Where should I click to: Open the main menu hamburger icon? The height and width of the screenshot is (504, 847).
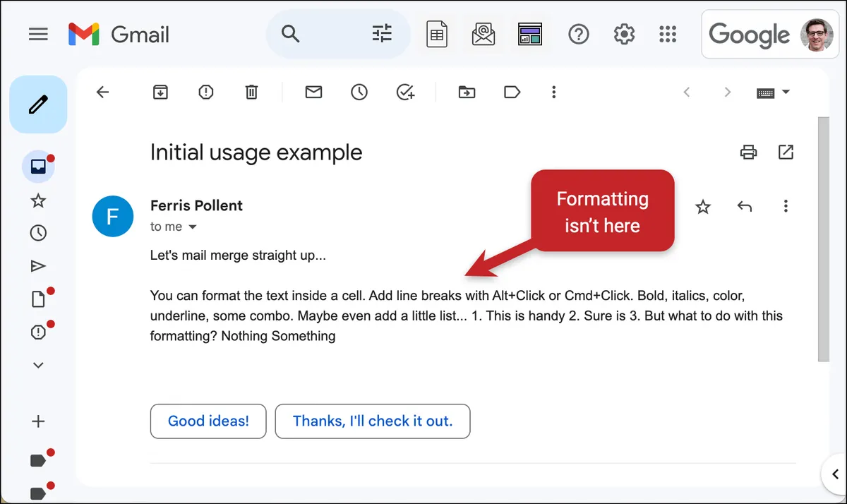[38, 34]
